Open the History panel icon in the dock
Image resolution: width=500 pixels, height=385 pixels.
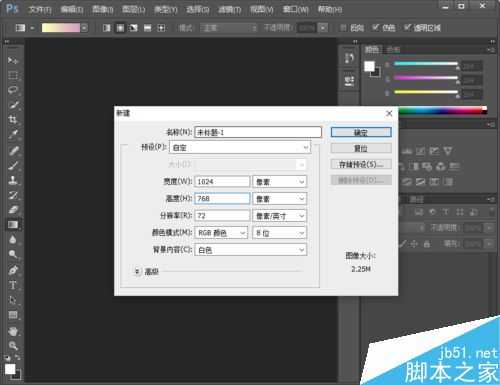click(x=349, y=58)
